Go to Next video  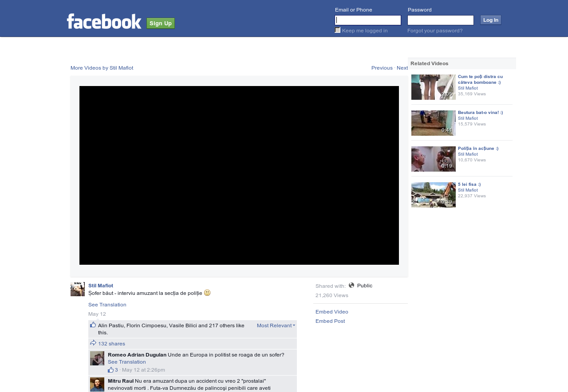coord(402,68)
